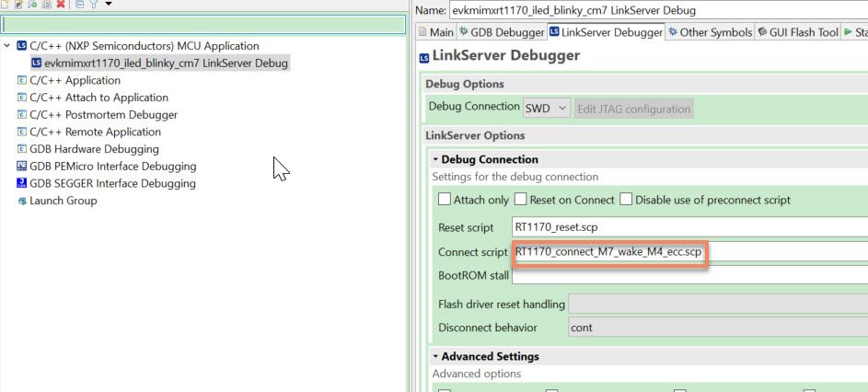This screenshot has height=392, width=868.
Task: Click the filter text box above the tree
Action: click(x=203, y=24)
